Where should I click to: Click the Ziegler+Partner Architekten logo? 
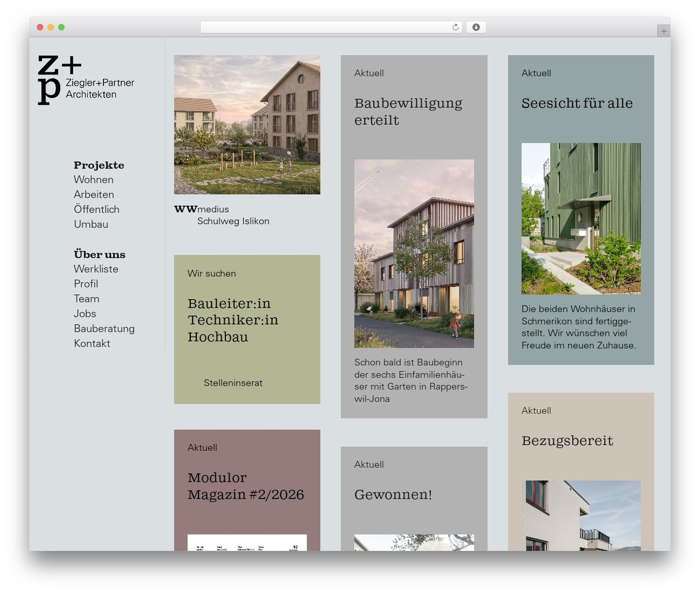point(86,80)
